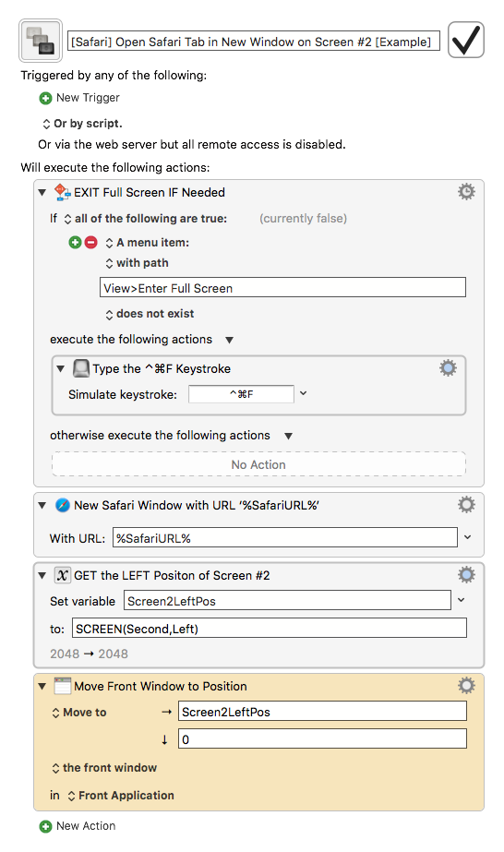
Task: Click the View>Enter Full Screen path field
Action: (x=282, y=287)
